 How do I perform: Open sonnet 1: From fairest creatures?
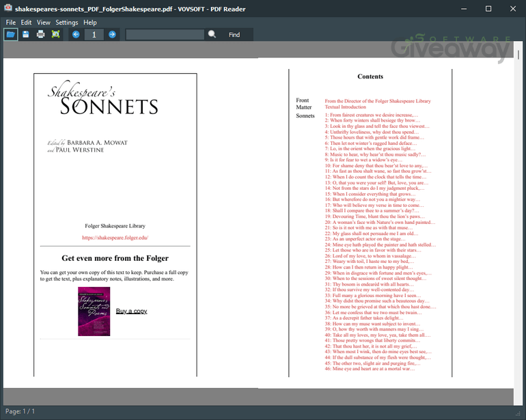(372, 115)
